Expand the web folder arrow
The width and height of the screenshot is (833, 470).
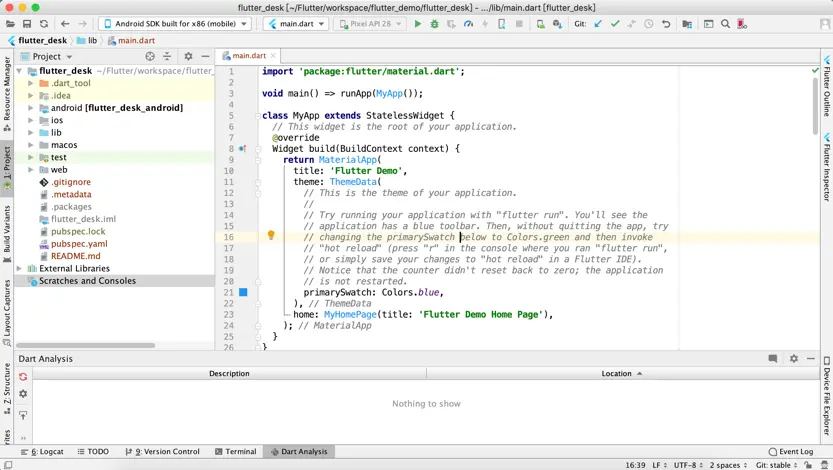[31, 170]
